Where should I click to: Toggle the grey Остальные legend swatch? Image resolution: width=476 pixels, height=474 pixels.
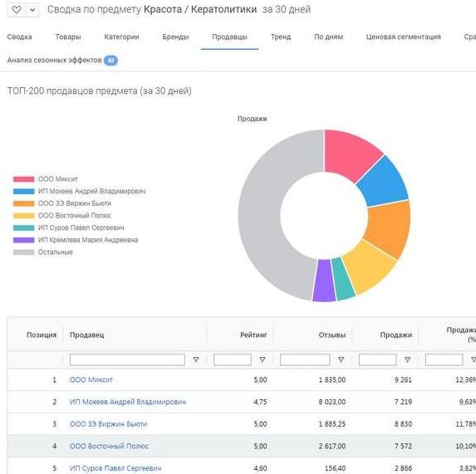[24, 252]
